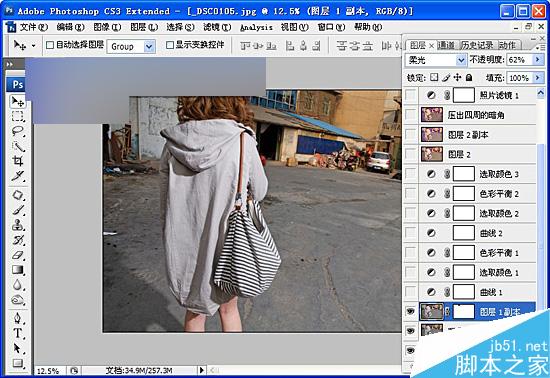The height and width of the screenshot is (378, 550).
Task: Switch to the 动作 tab
Action: [508, 45]
